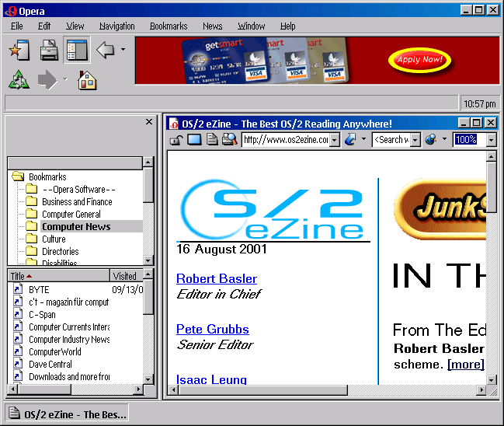Image resolution: width=504 pixels, height=426 pixels.
Task: Click the web search globe icon
Action: (x=431, y=139)
